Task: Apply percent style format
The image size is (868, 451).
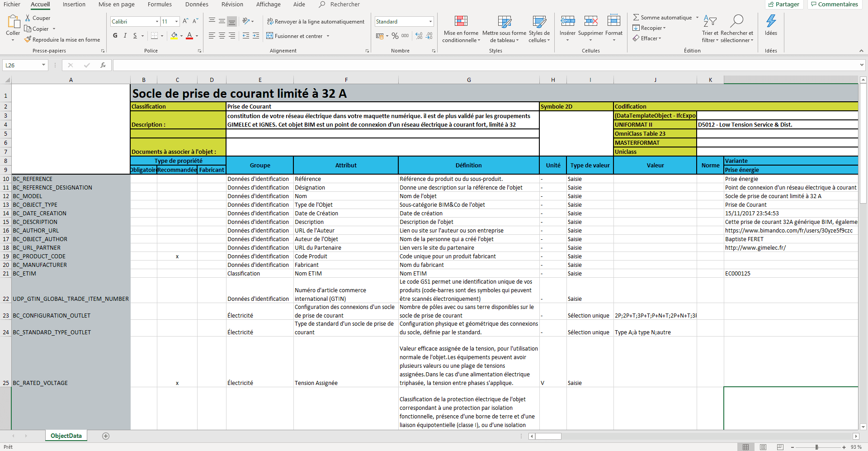Action: 395,36
